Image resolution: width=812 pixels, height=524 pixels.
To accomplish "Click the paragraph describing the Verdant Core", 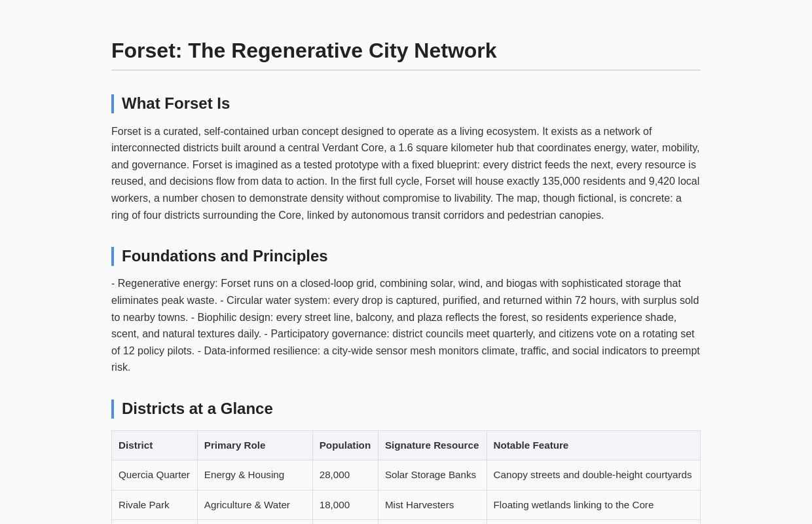I will pos(405,174).
